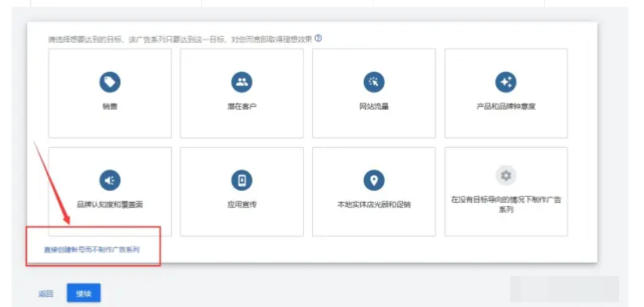Click the 潜在客户 people icon
Screen dimensions: 644x307
tap(242, 82)
